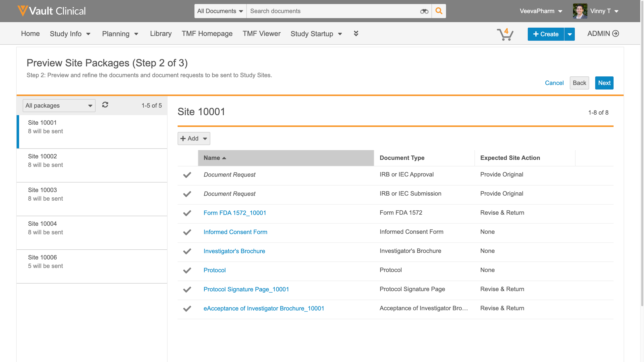Click the ADMIN arrow icon
The height and width of the screenshot is (362, 644).
coord(616,33)
